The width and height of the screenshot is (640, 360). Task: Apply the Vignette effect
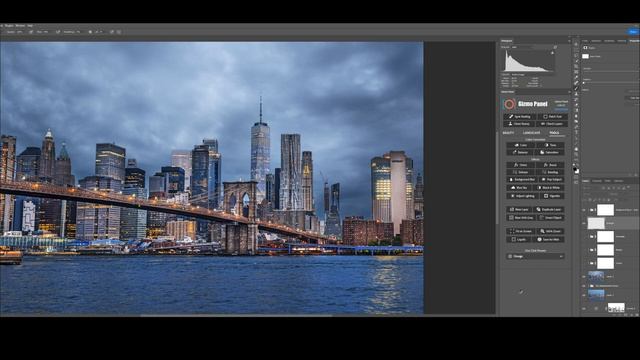click(552, 196)
